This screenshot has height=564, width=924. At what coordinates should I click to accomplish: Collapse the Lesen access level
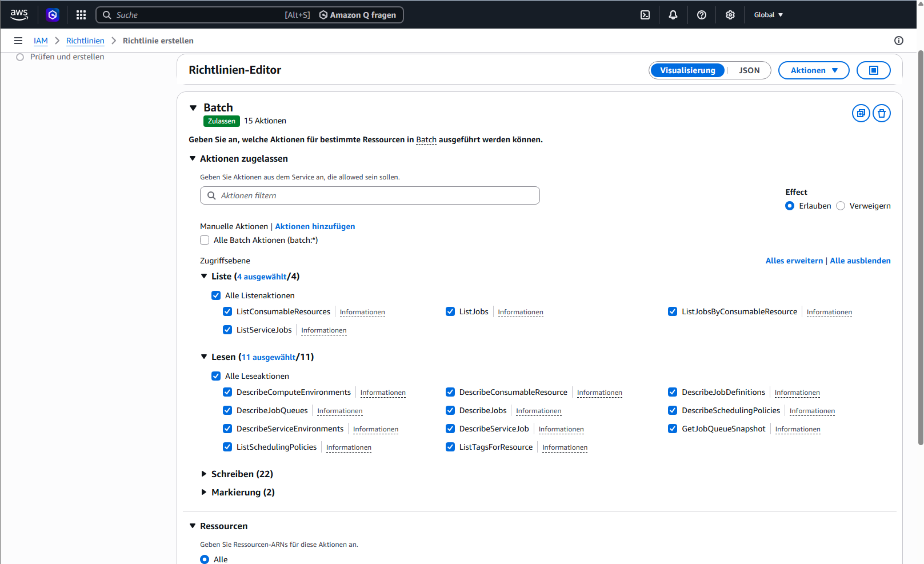tap(204, 357)
